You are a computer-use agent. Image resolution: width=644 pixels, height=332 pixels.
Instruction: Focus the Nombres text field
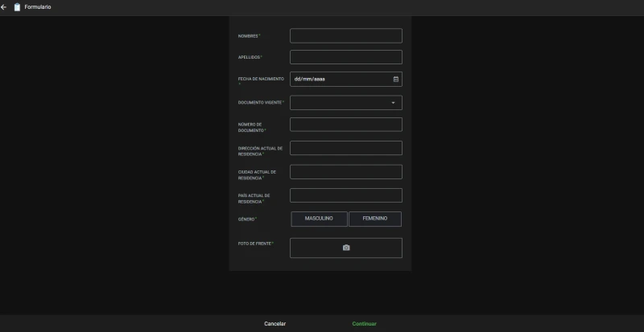[x=346, y=35]
